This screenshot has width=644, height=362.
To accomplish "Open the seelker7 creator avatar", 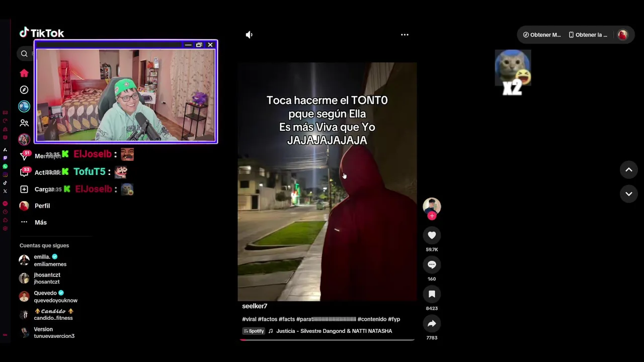I will pyautogui.click(x=432, y=206).
